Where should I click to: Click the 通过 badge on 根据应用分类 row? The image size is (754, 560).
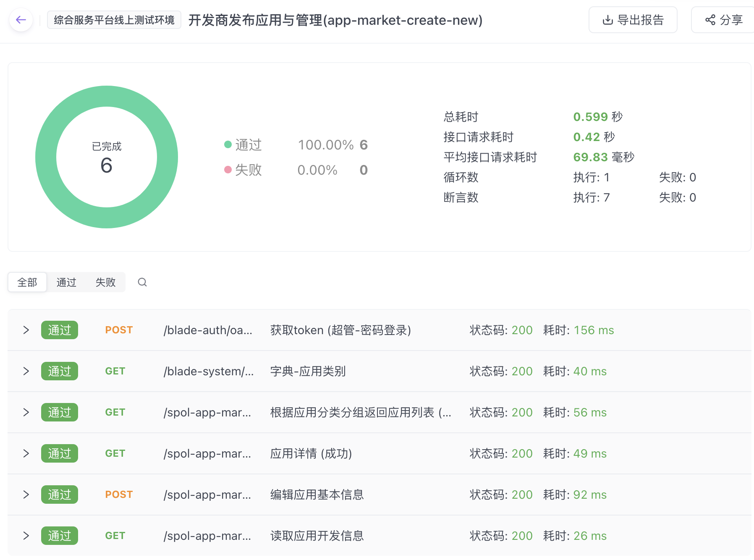pyautogui.click(x=60, y=412)
